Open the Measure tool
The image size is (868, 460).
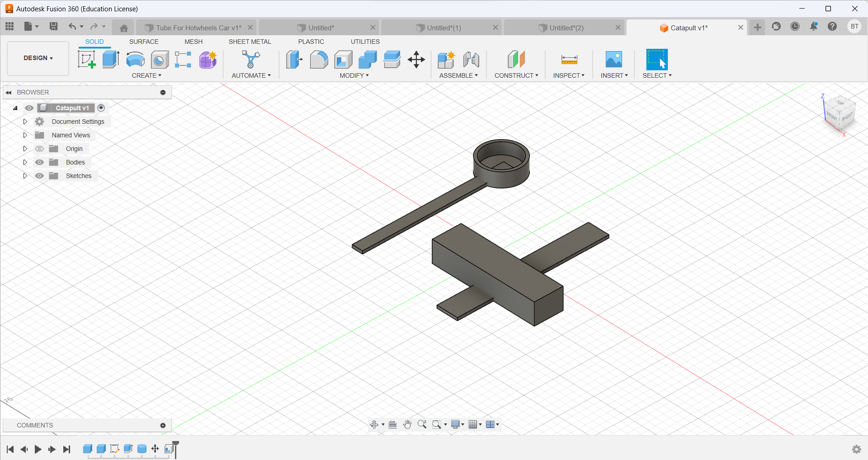(x=569, y=59)
